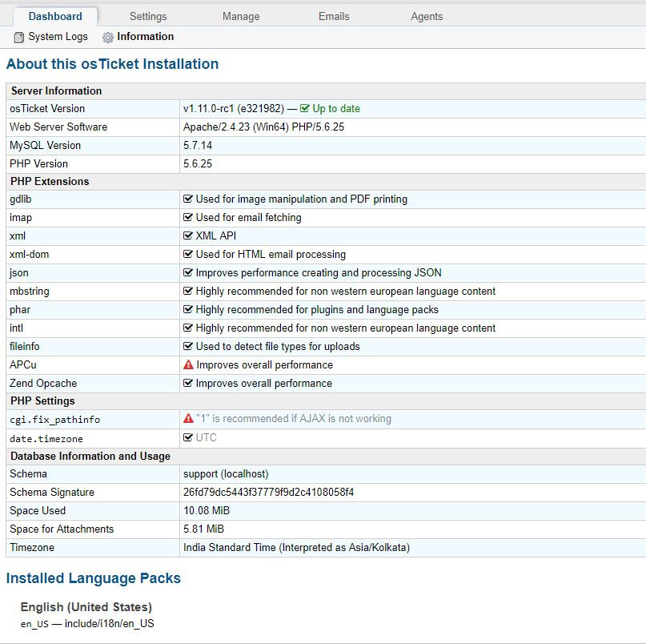Click the red warning icon in APCu row

(188, 364)
